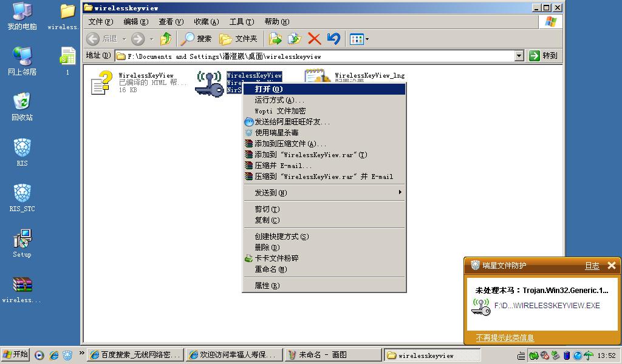This screenshot has height=364, width=622.
Task: Expand the quick launch chevron
Action: 82,353
